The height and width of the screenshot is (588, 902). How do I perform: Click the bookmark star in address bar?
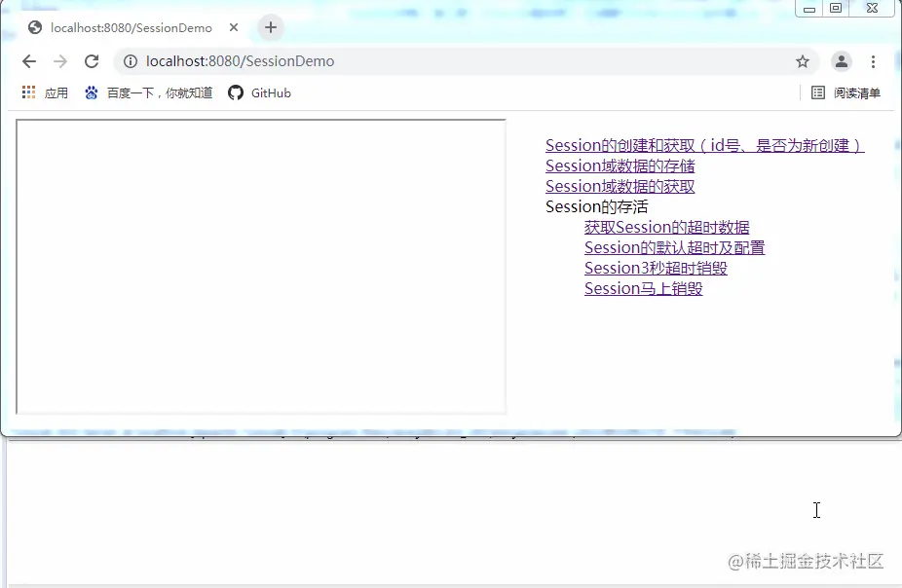tap(803, 60)
